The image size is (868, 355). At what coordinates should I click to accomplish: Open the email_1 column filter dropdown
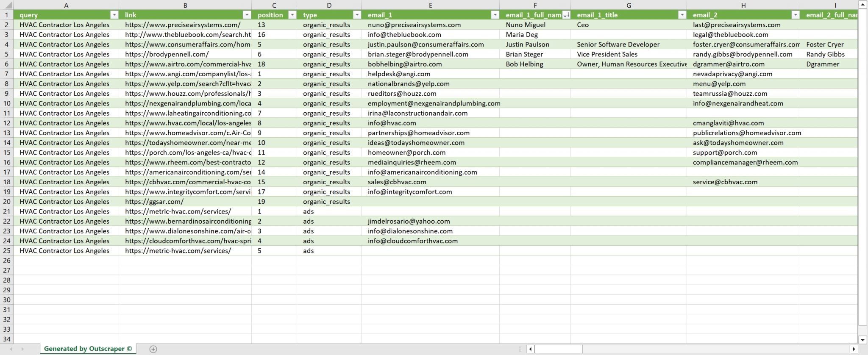(495, 15)
